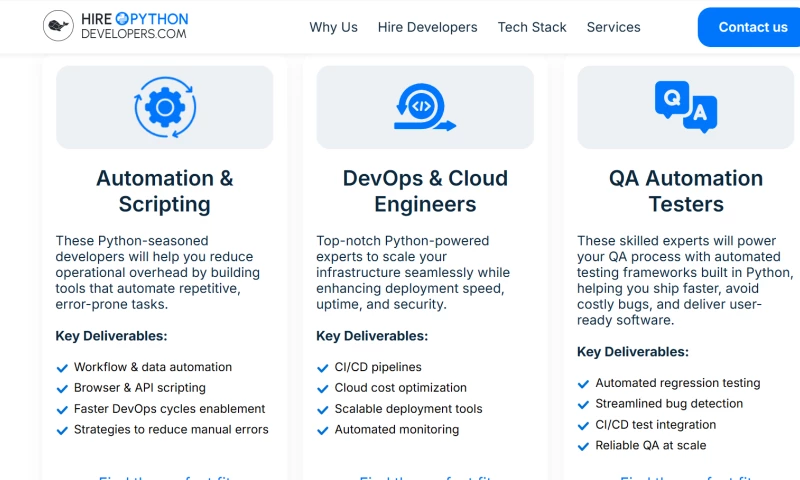This screenshot has width=800, height=480.
Task: Click Key Deliverables label under Automation & Scripting
Action: coord(111,336)
